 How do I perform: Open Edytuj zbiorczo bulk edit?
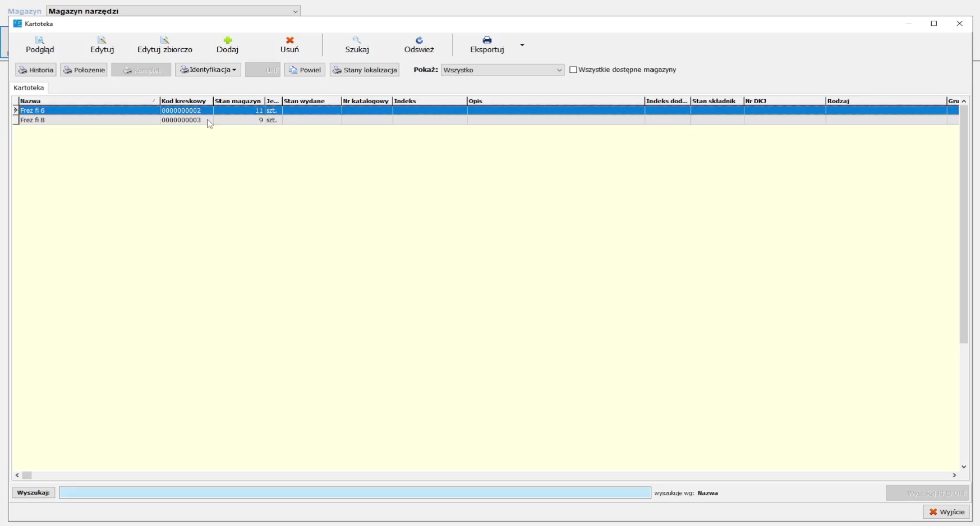coord(164,44)
